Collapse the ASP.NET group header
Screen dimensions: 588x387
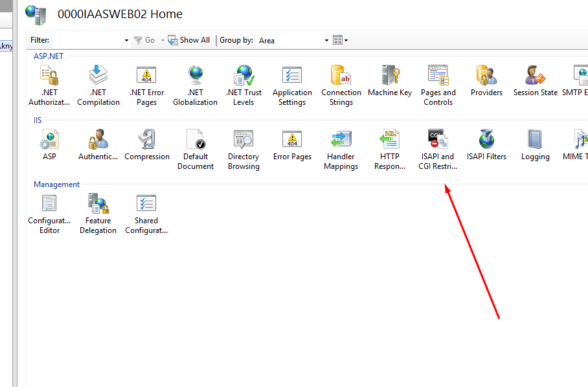49,56
